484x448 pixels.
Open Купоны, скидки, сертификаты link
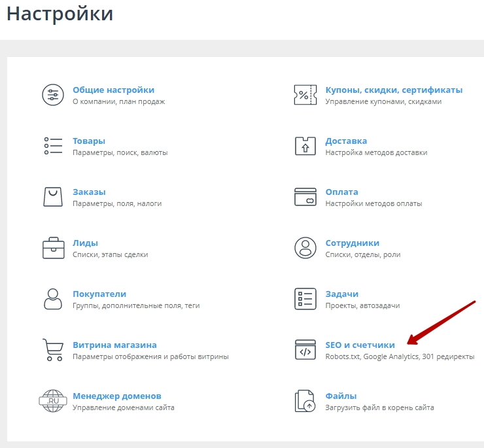pyautogui.click(x=394, y=90)
